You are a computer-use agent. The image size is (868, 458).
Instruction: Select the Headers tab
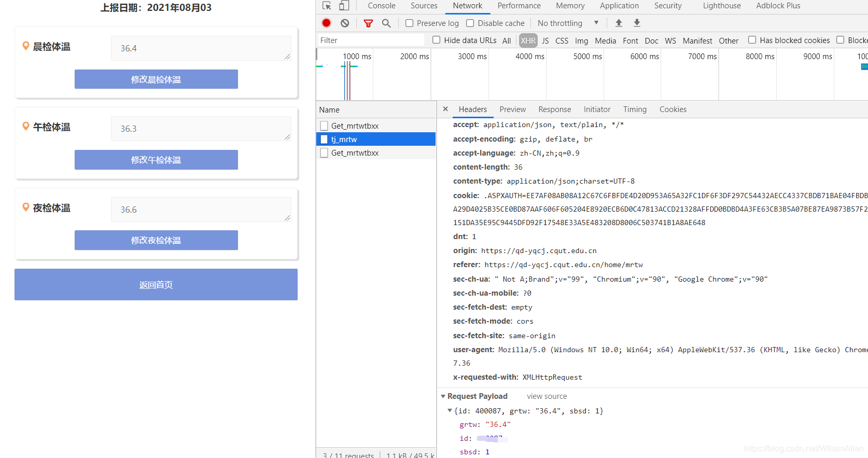click(x=473, y=109)
